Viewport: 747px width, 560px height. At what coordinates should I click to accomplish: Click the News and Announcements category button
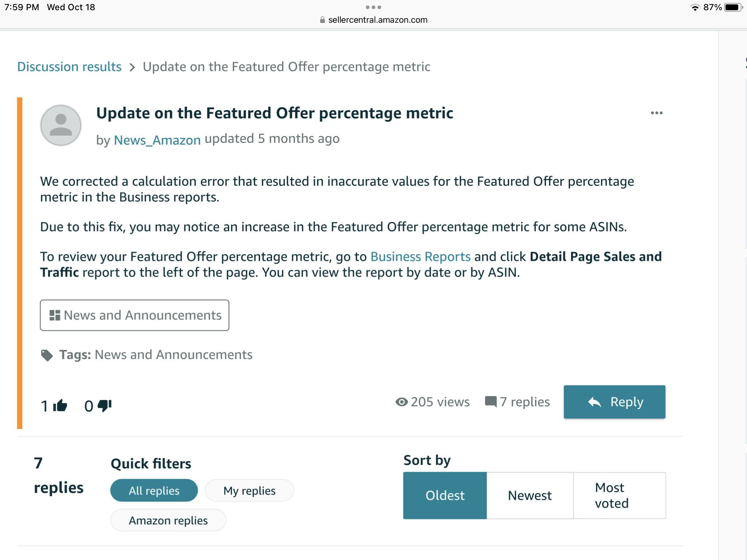pos(135,315)
